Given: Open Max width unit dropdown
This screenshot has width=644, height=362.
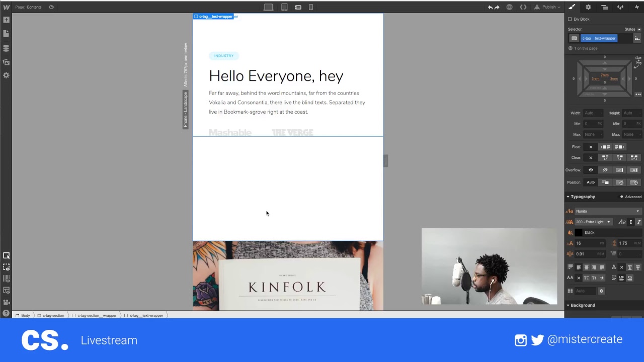Looking at the screenshot, I should [600, 134].
